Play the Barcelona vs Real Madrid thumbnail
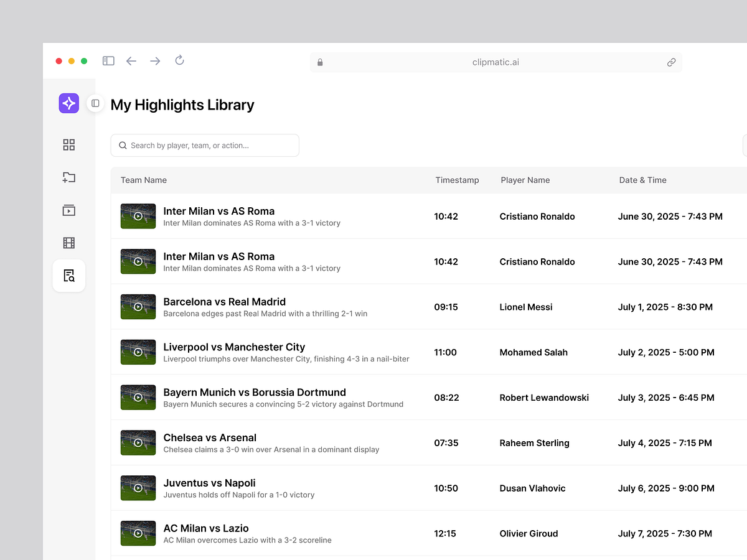 click(138, 307)
